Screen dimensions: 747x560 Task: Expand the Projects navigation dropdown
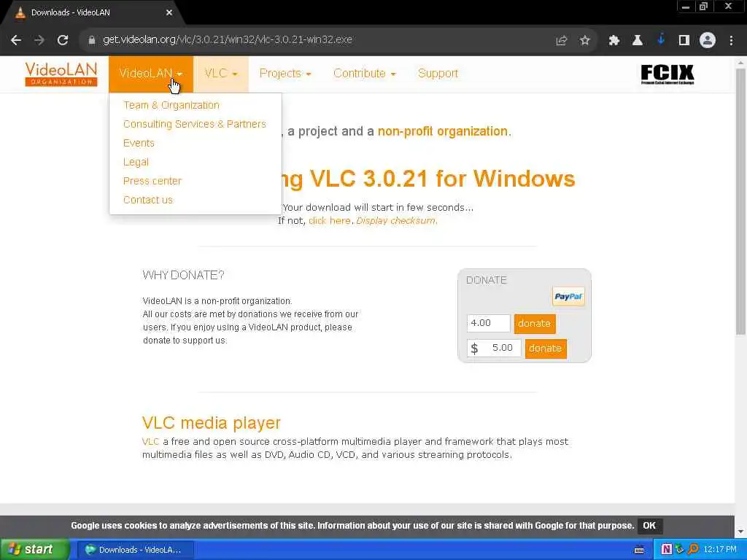tap(285, 74)
